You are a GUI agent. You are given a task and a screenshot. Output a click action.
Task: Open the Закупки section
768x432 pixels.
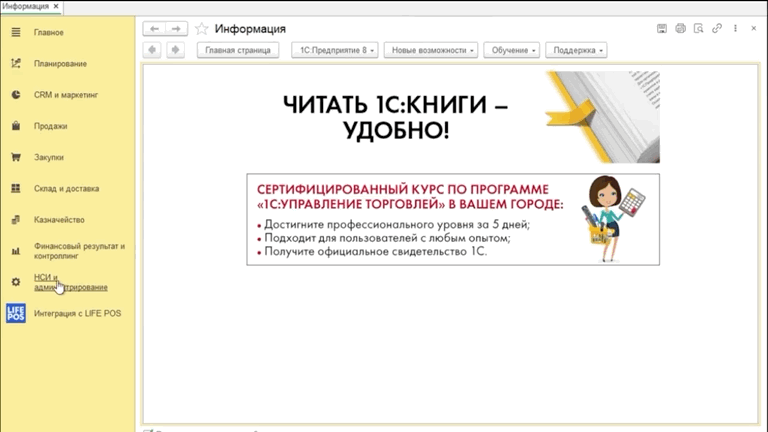point(48,157)
